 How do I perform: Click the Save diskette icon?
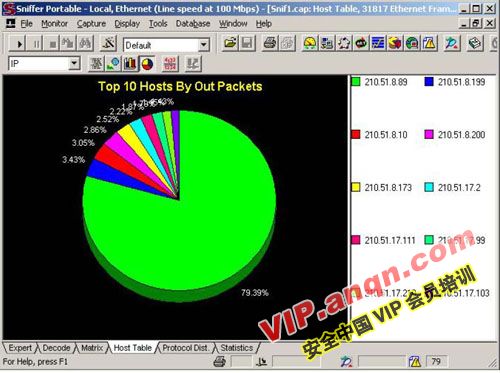tap(247, 43)
